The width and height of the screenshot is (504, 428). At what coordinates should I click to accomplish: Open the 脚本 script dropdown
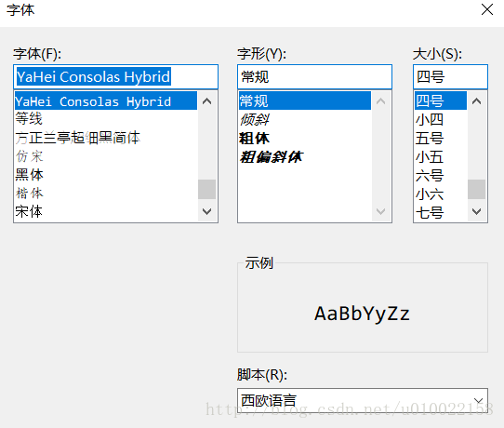click(x=363, y=401)
